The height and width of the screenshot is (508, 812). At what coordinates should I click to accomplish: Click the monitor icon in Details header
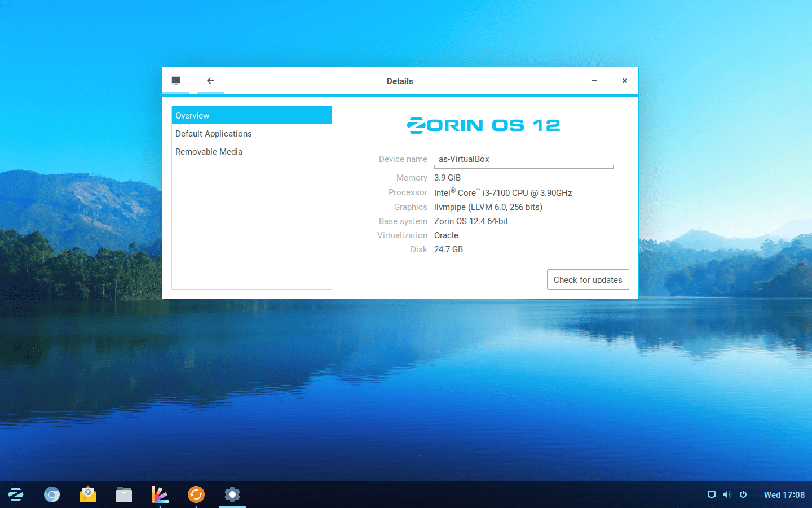click(x=176, y=81)
